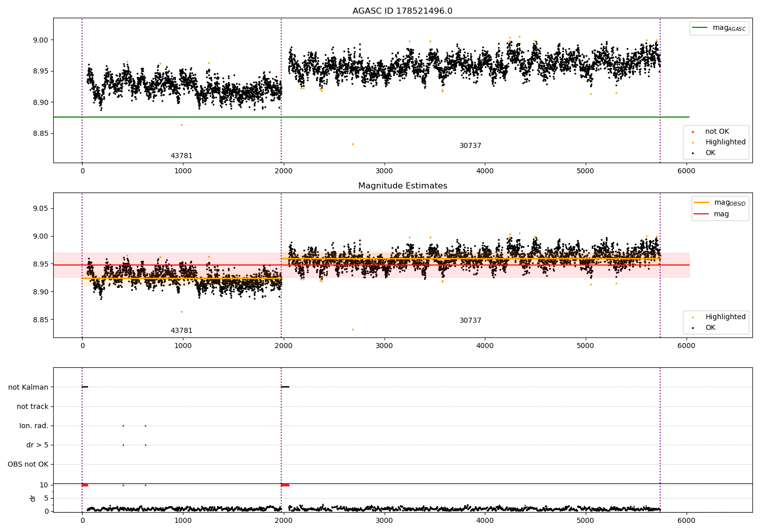
Task: Click the '9.05' tick label in the middle plot
Action: click(40, 209)
